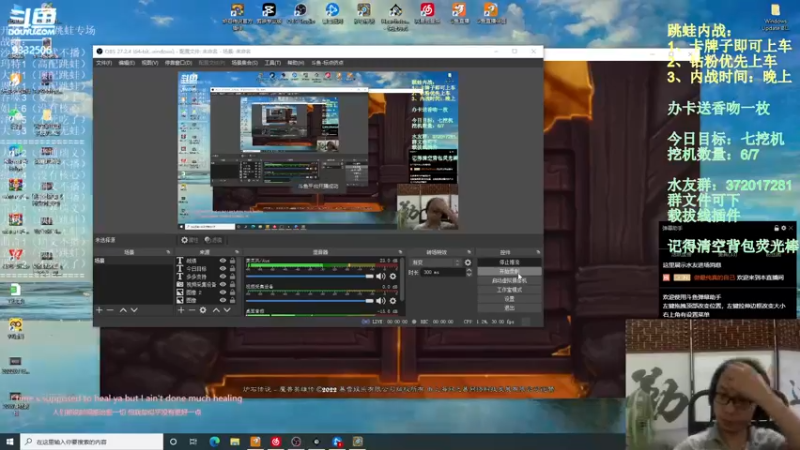Open the 麦克风/Aux mixer gear settings
The width and height of the screenshot is (800, 450).
[393, 276]
